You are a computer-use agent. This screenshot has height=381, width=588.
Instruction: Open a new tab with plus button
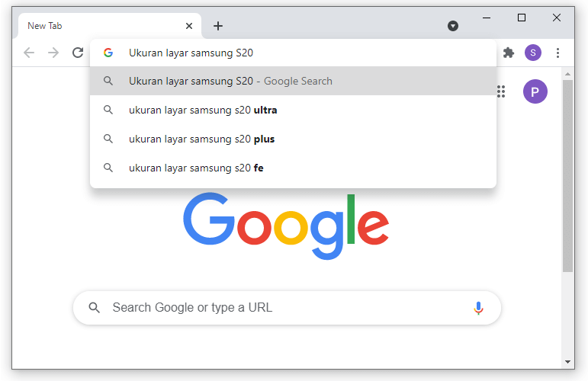click(218, 26)
